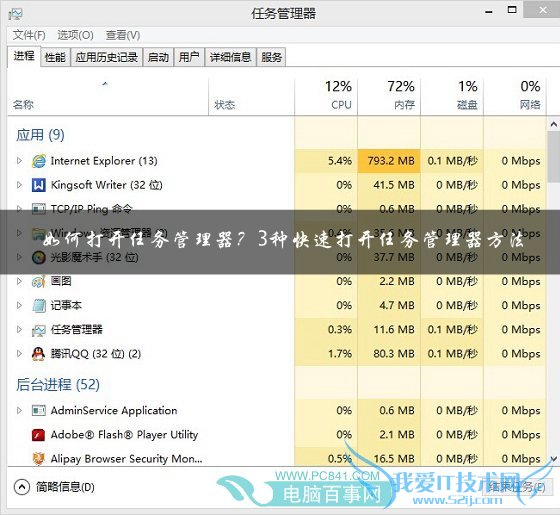Sort by the 磁盘 1% column header
The height and width of the screenshot is (515, 560).
click(452, 96)
